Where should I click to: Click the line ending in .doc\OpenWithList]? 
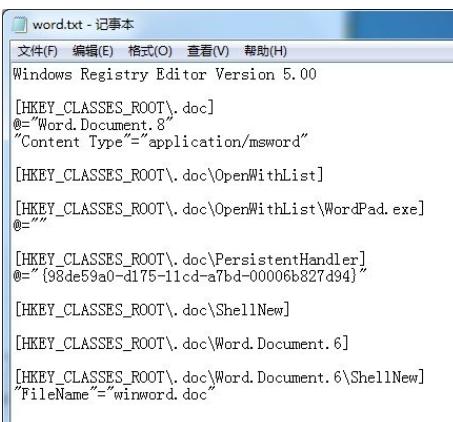[169, 175]
